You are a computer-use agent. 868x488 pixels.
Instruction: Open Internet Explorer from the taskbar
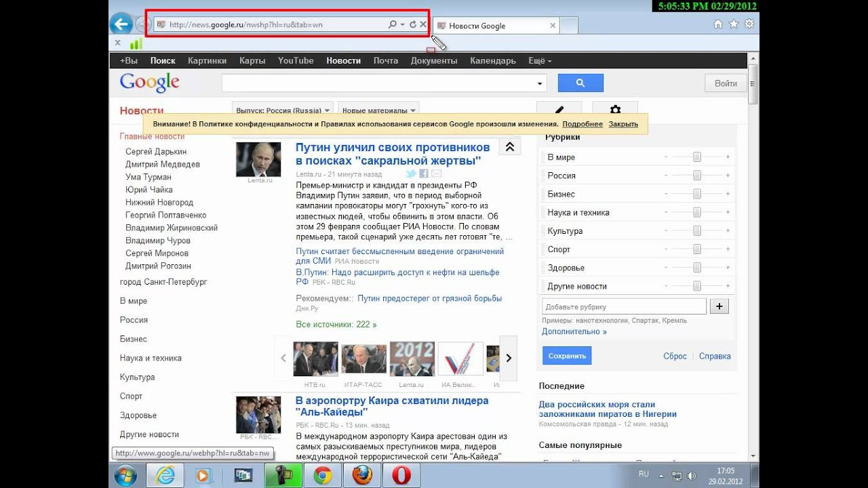(165, 475)
